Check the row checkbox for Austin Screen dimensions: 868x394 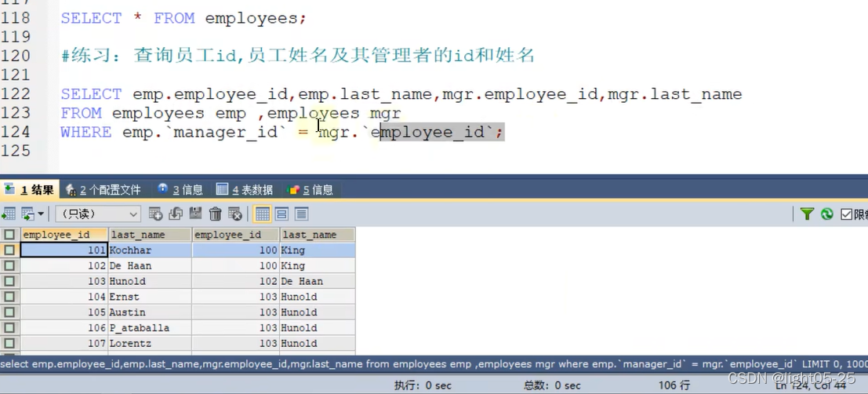click(9, 312)
